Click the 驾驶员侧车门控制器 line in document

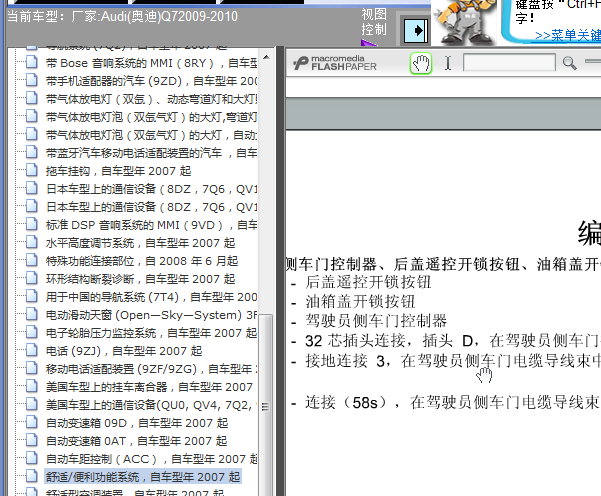pos(376,321)
